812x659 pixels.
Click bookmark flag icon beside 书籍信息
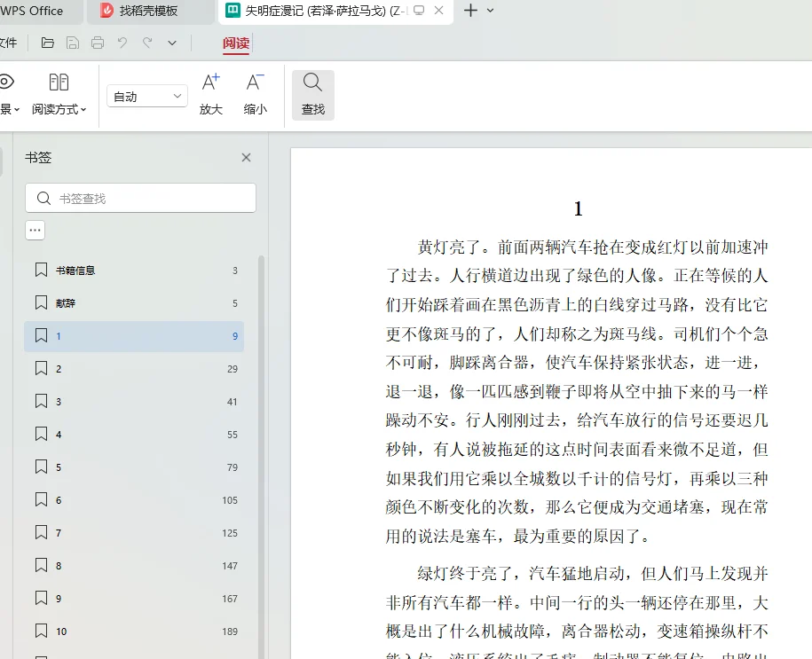click(x=41, y=270)
